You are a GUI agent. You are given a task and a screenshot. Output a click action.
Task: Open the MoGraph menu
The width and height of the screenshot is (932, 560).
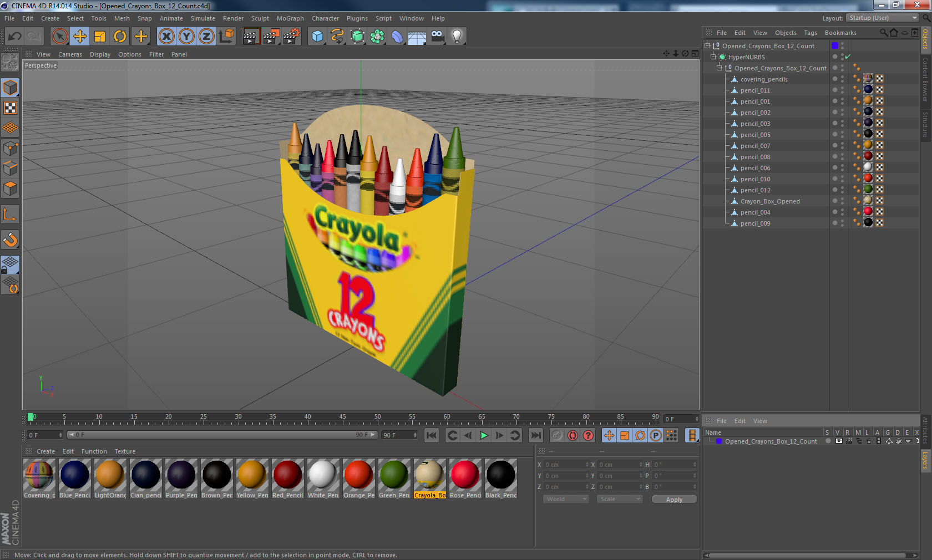point(290,18)
